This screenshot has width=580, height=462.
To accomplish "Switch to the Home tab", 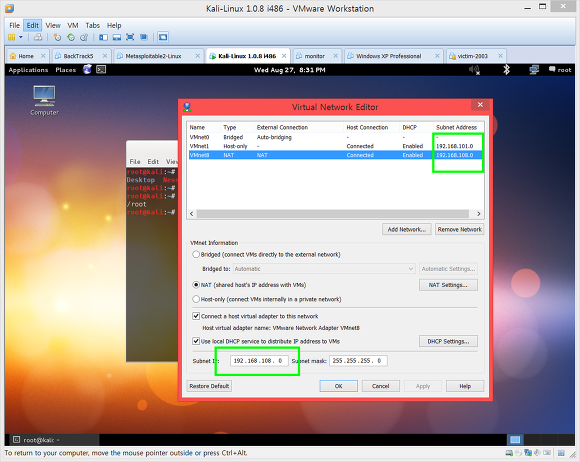I will pyautogui.click(x=26, y=56).
